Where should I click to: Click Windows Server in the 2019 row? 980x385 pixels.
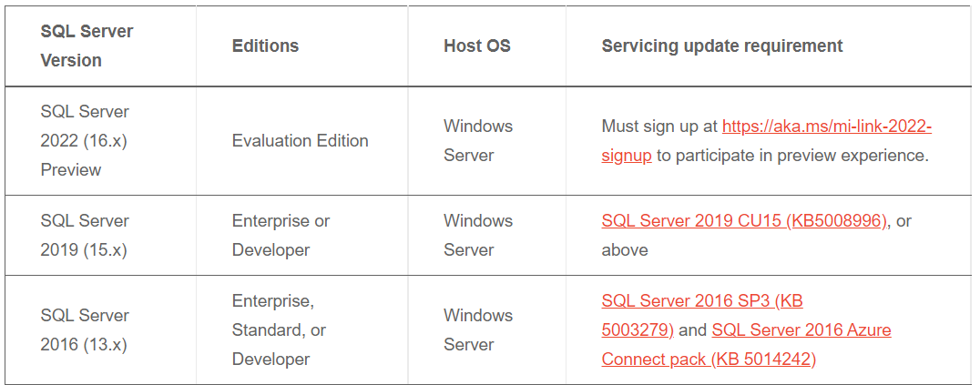[x=478, y=236]
